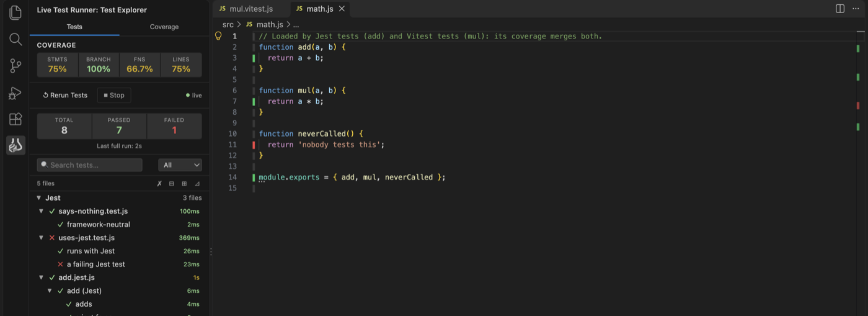Click the green coverage marker on line 7
The height and width of the screenshot is (316, 868).
pos(254,101)
